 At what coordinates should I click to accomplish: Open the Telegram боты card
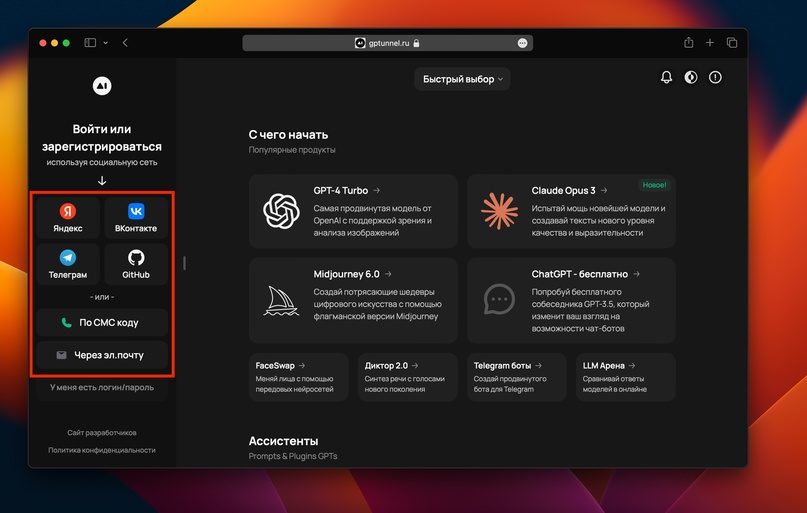tap(517, 377)
